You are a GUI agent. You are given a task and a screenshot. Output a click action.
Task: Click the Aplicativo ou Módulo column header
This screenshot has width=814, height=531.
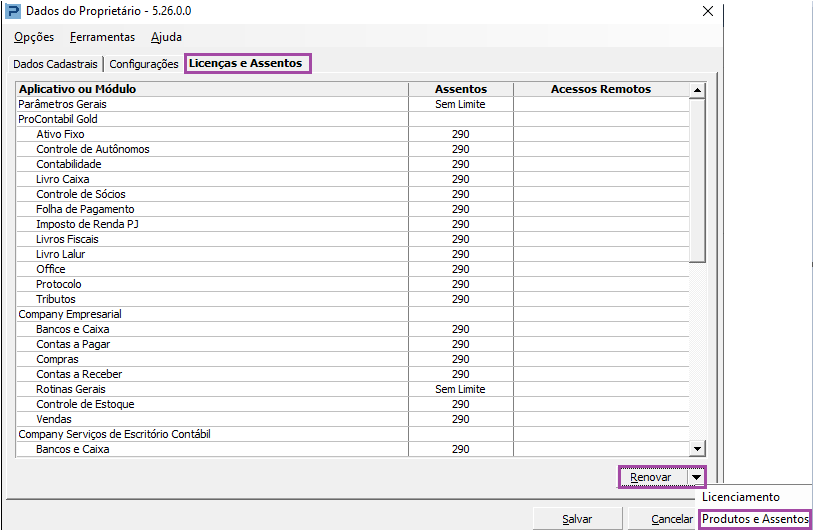[212, 89]
